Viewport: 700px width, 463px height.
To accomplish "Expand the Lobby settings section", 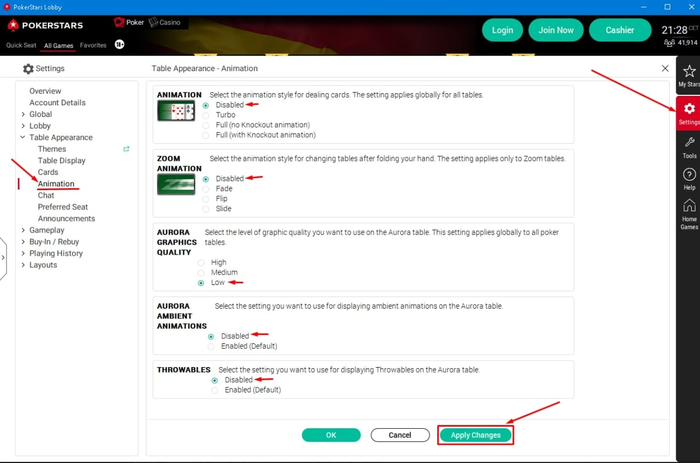I will pos(23,126).
